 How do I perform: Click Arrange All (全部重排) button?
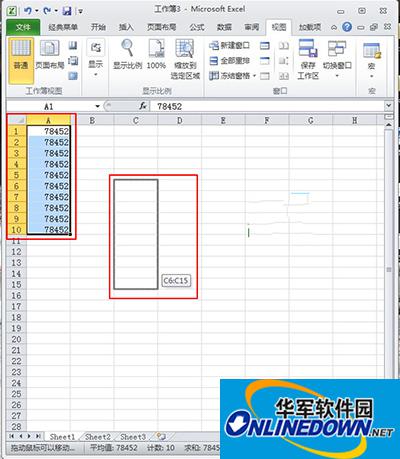point(229,61)
